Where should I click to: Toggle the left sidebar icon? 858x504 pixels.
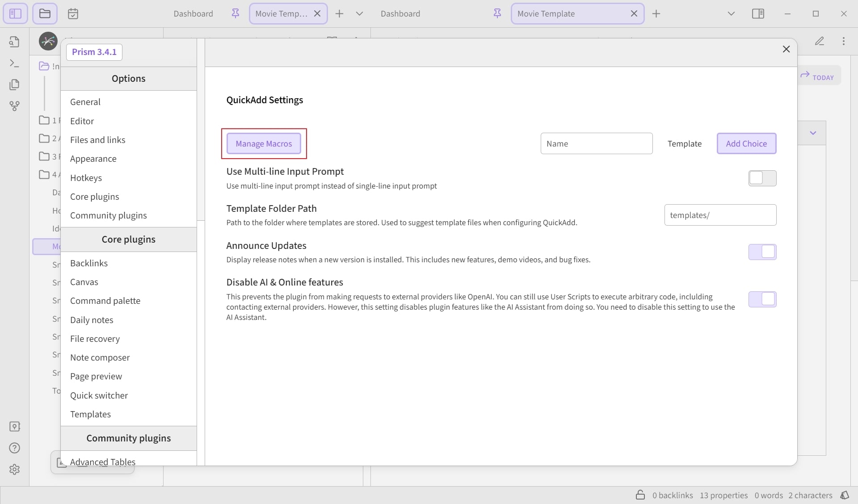pyautogui.click(x=15, y=13)
